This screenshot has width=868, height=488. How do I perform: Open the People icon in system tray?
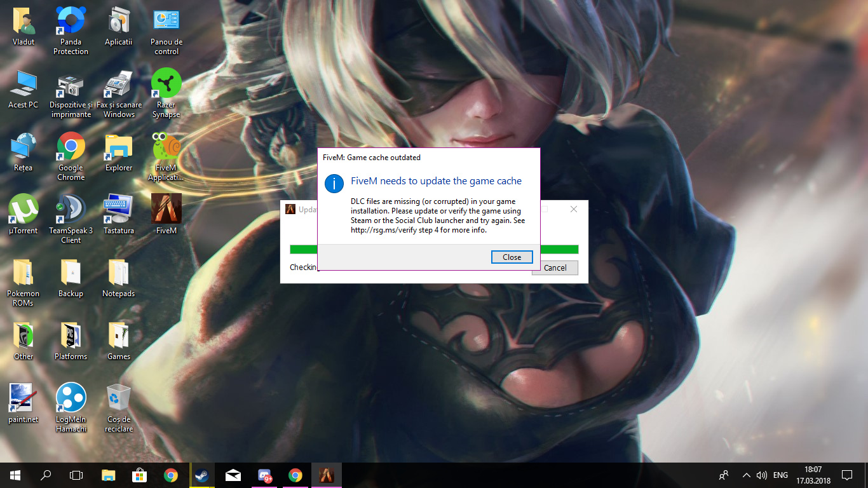coord(724,475)
